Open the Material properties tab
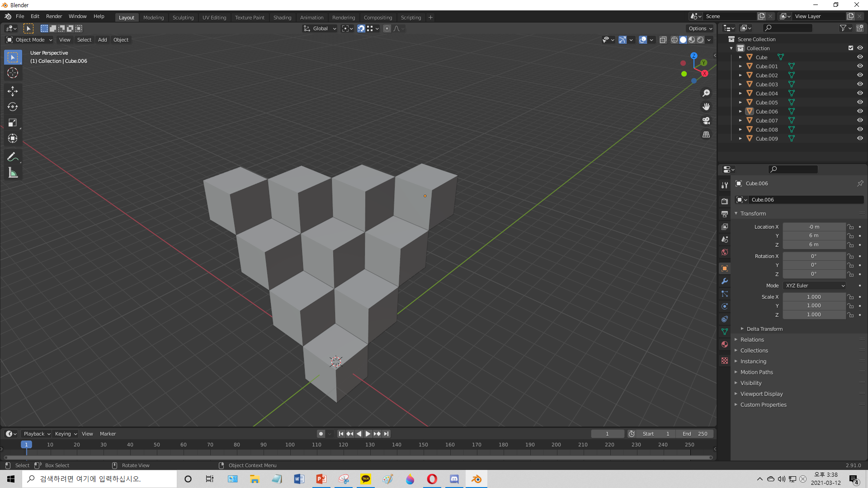 tap(725, 344)
